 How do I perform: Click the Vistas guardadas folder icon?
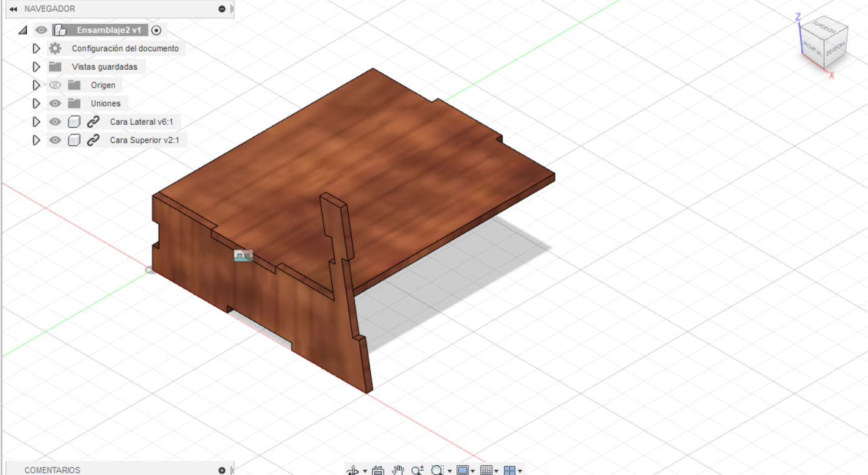coord(55,67)
